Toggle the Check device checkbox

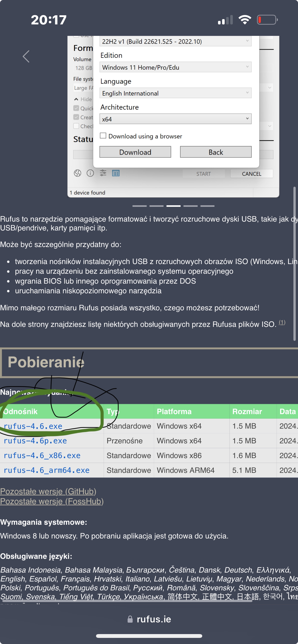[x=76, y=126]
